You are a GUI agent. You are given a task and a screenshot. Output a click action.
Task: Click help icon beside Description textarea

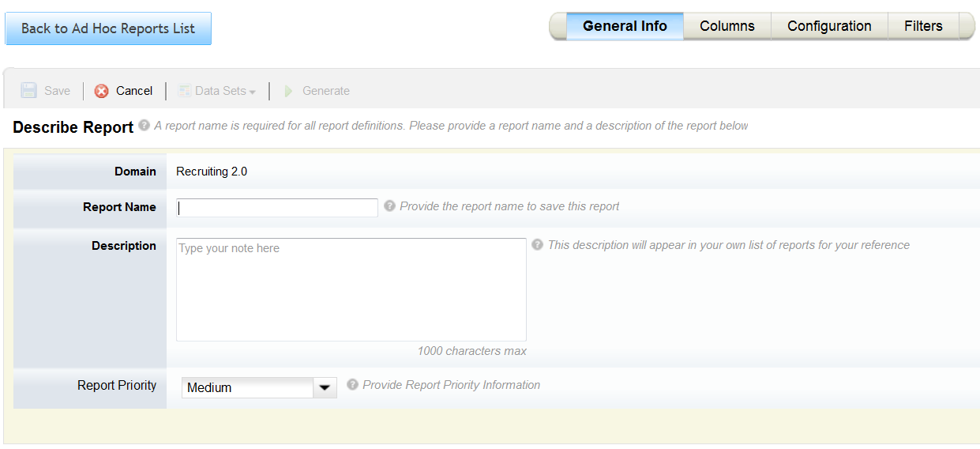click(537, 244)
